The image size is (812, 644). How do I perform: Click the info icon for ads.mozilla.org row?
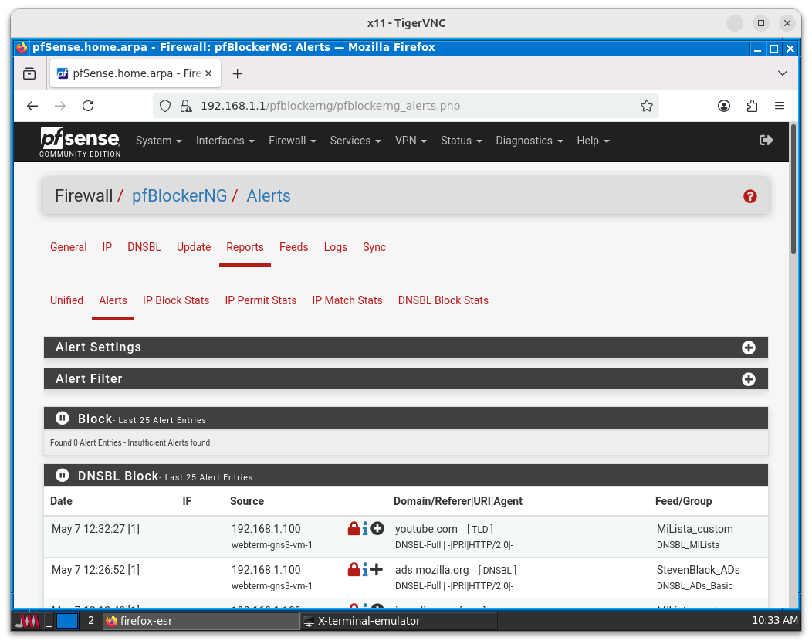pos(365,569)
